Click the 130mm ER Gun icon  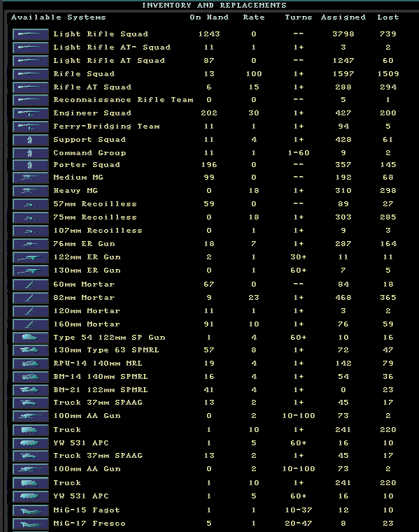point(31,271)
